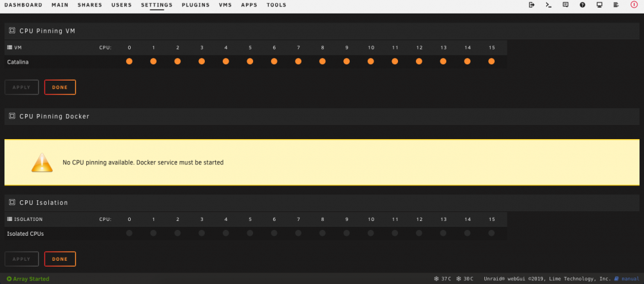
Task: Click the logout icon in the top bar
Action: point(531,5)
